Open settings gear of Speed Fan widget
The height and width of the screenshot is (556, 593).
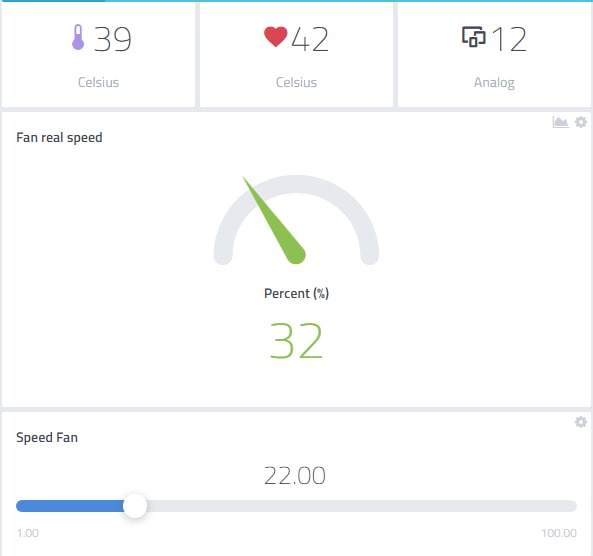(x=581, y=422)
